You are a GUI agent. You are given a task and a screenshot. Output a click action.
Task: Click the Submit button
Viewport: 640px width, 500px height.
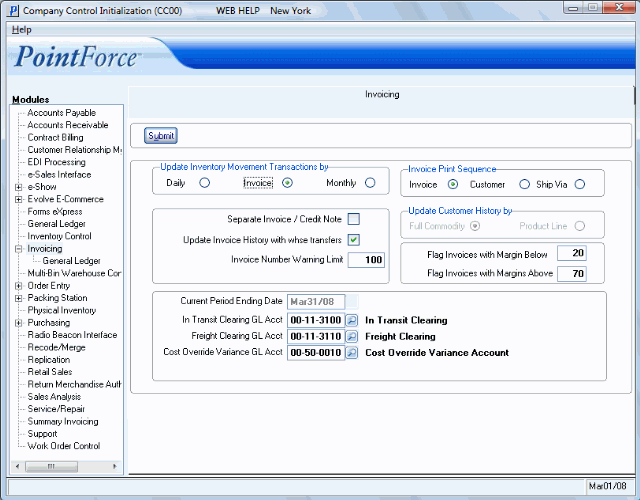point(161,136)
